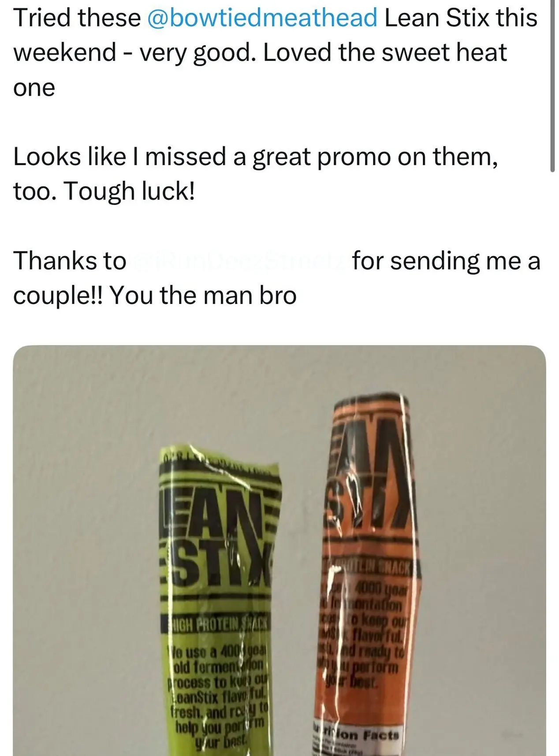Click the "for sending me a" text
The height and width of the screenshot is (756, 559).
tap(446, 260)
